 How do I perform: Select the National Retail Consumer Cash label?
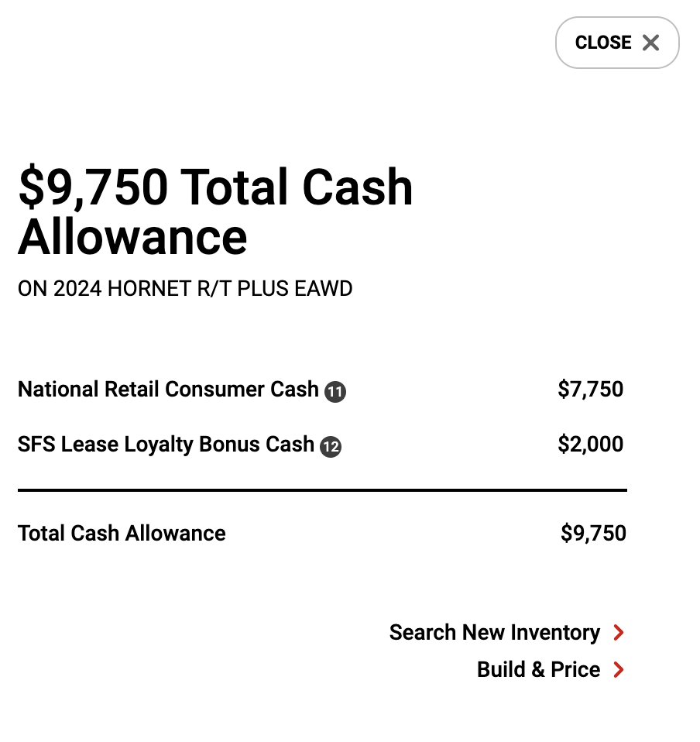pos(168,390)
